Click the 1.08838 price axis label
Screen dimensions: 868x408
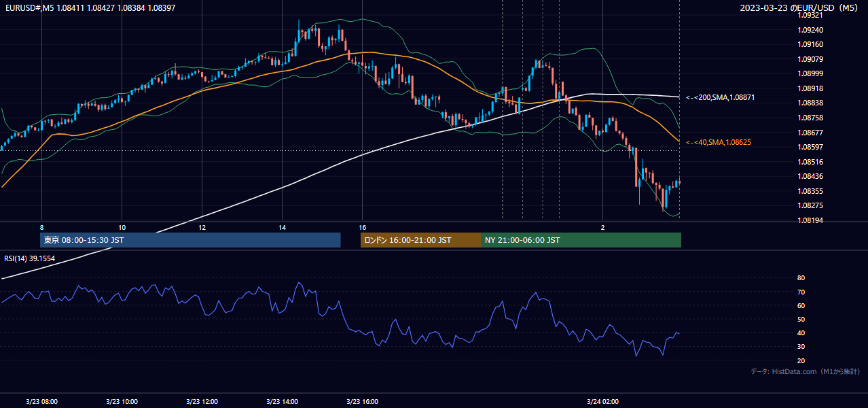coord(810,103)
